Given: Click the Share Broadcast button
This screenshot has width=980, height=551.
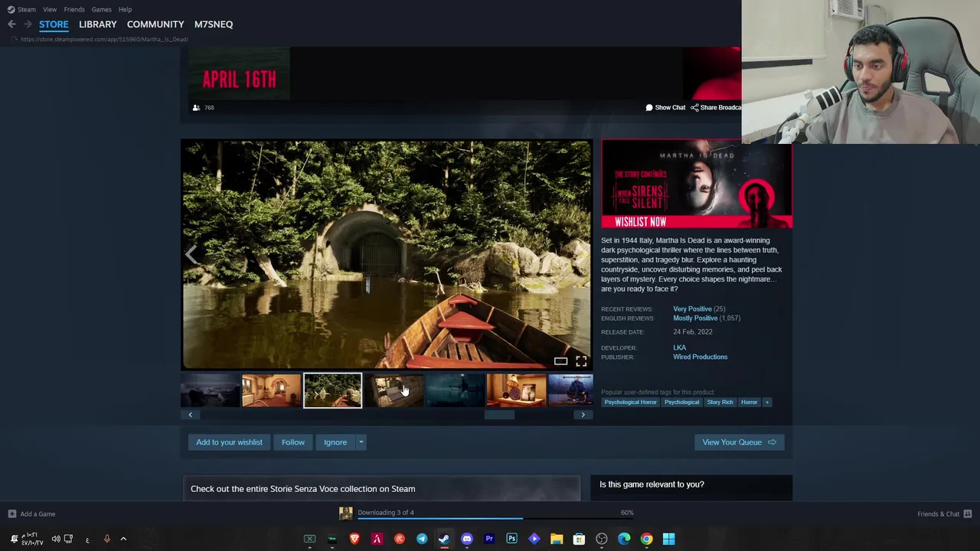Looking at the screenshot, I should pyautogui.click(x=716, y=108).
